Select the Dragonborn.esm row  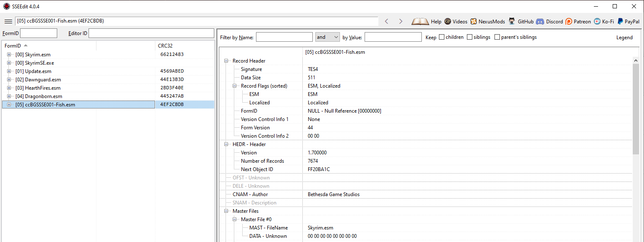[x=108, y=96]
